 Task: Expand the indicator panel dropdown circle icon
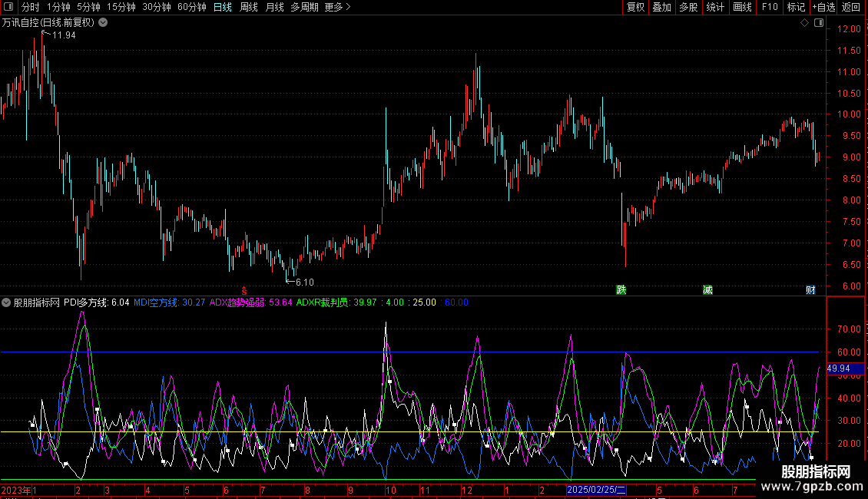tap(6, 302)
